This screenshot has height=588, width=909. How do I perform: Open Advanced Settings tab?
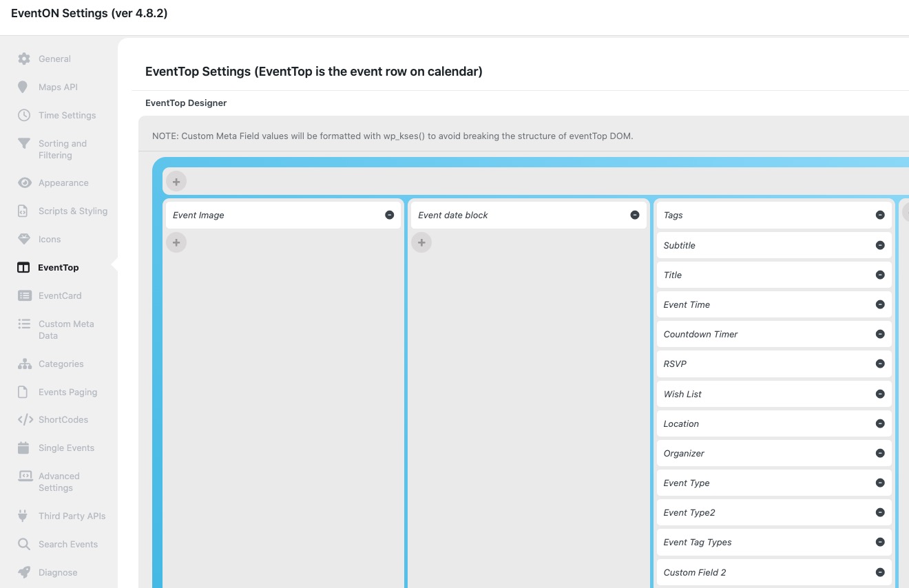coord(59,482)
